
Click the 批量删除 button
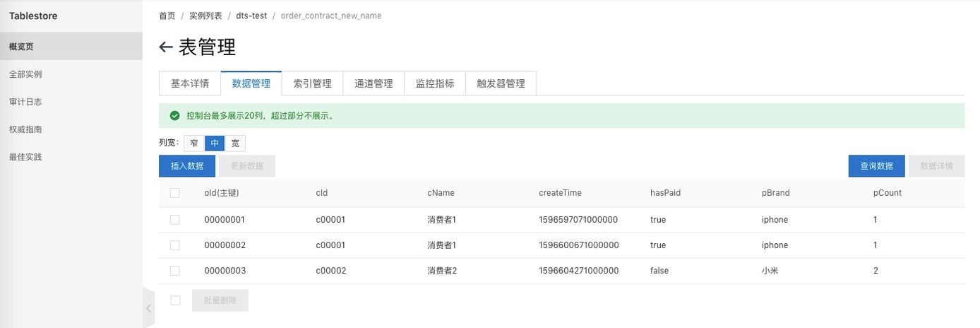[x=220, y=300]
